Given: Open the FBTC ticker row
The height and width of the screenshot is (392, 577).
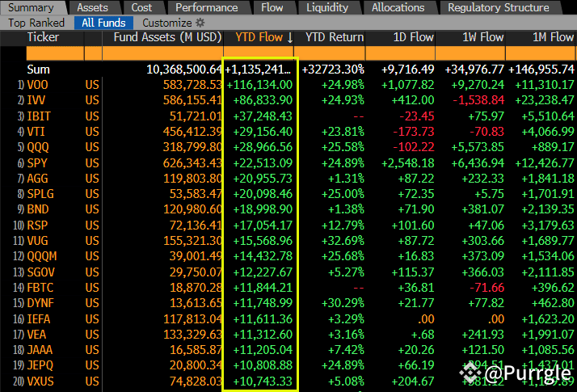Looking at the screenshot, I should 40,288.
